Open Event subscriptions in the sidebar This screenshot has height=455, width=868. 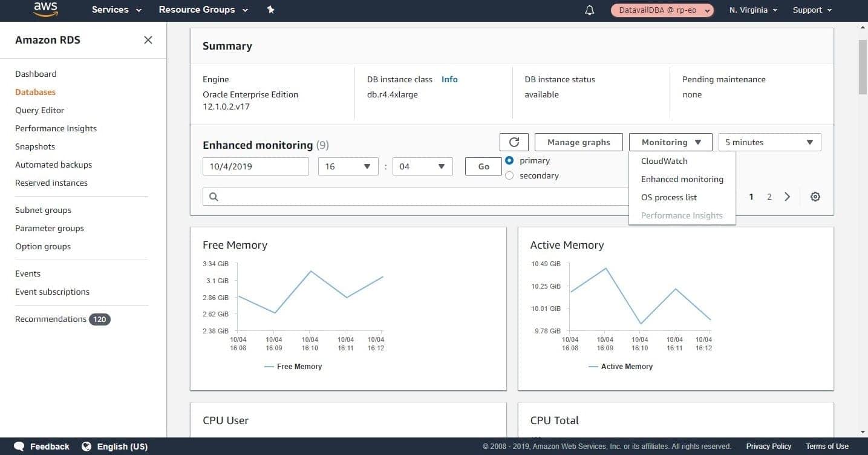52,292
